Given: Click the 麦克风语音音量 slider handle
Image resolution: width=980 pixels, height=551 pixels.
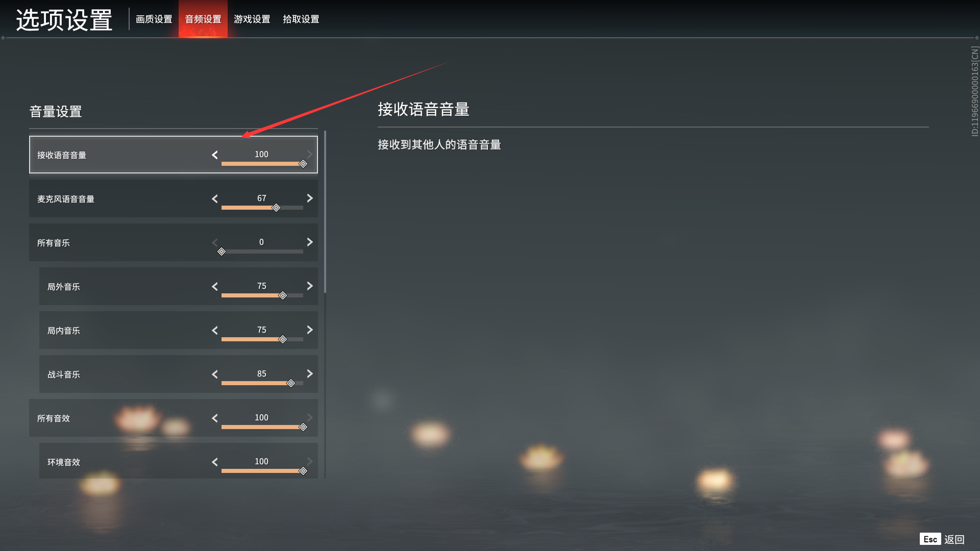Looking at the screenshot, I should click(276, 208).
